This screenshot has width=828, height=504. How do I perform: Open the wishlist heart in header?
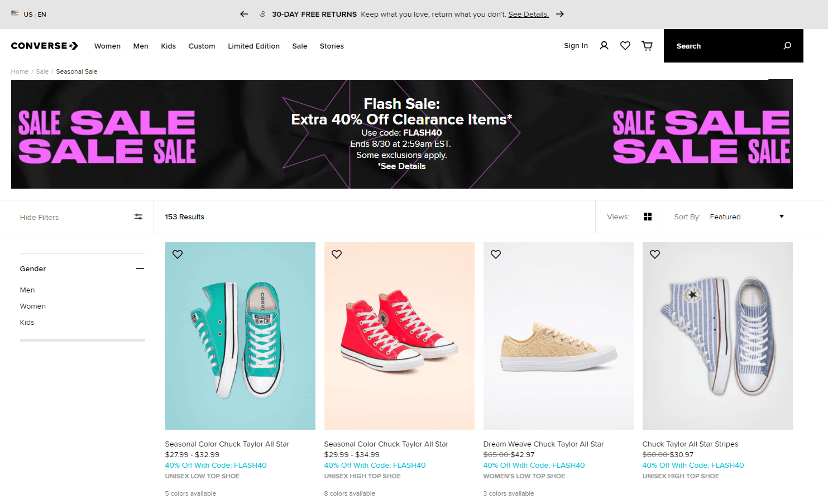coord(625,46)
